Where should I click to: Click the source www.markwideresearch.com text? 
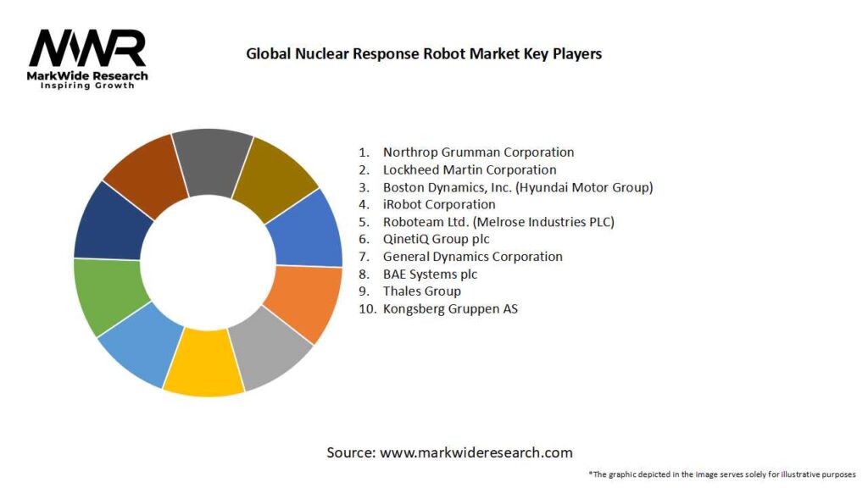click(x=449, y=452)
